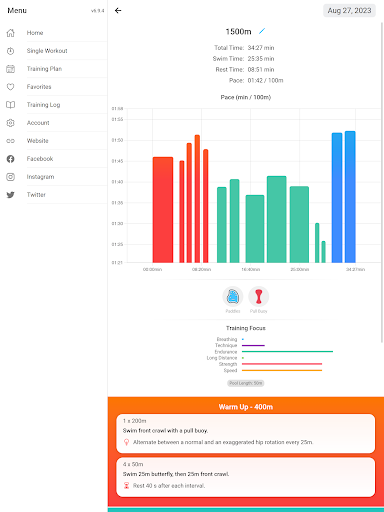384x512 pixels.
Task: Edit workout distance with pencil icon
Action: [262, 31]
